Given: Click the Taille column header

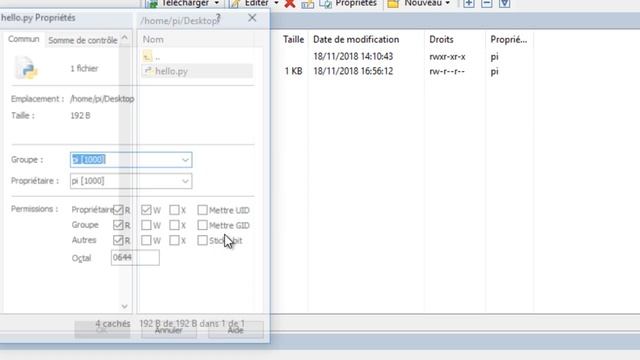Looking at the screenshot, I should [x=293, y=40].
